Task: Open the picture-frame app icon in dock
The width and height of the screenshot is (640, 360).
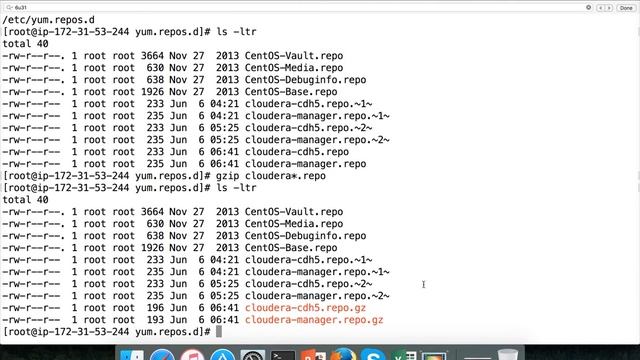Action: coord(434,356)
